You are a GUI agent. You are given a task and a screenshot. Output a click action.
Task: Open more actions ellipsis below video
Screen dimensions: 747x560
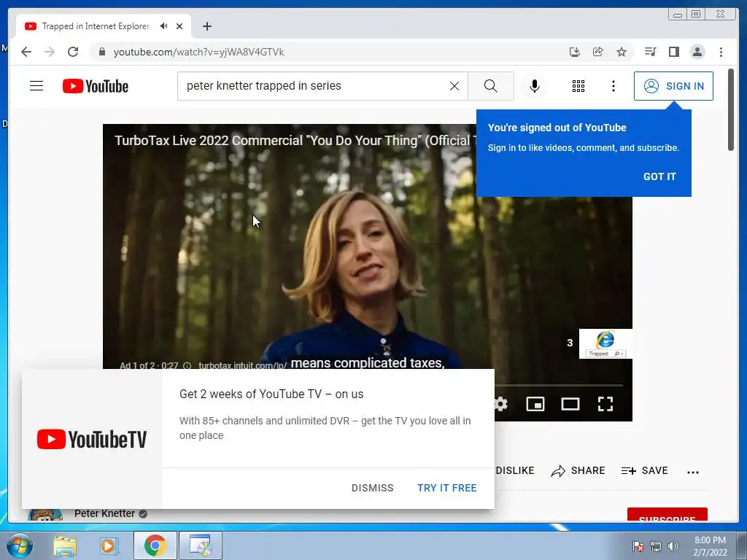[x=693, y=472]
